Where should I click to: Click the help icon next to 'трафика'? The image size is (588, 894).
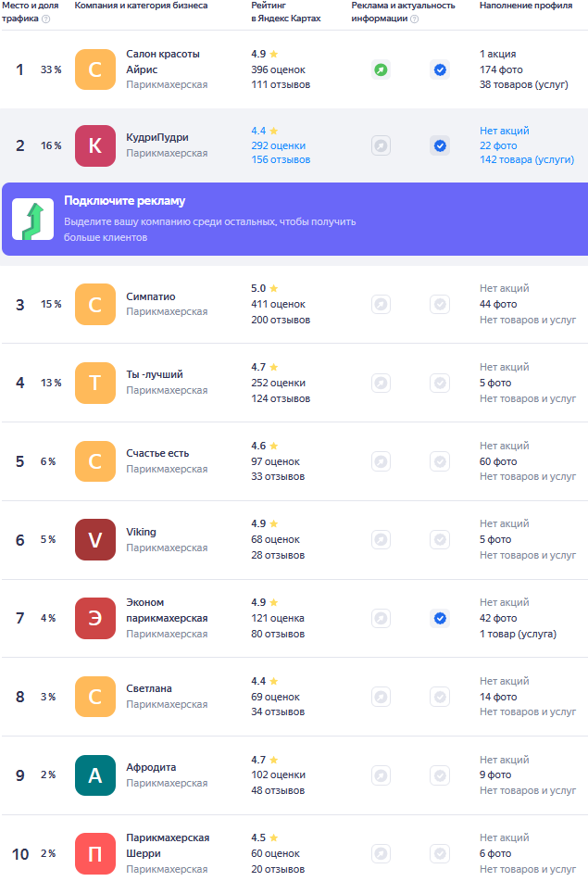click(x=46, y=19)
